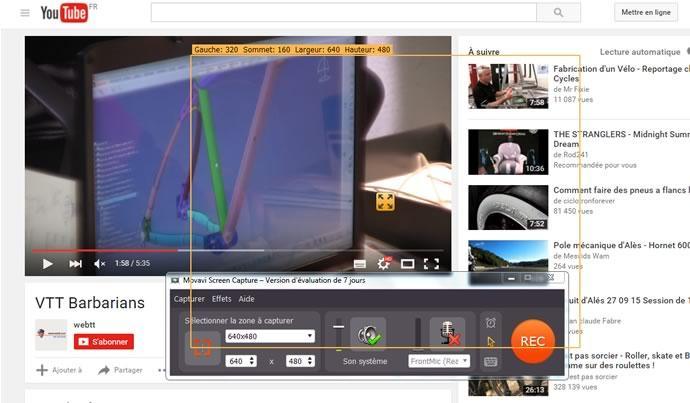690x403 pixels.
Task: Open Fabrication d'un Vélo video thumbnail
Action: [x=508, y=86]
